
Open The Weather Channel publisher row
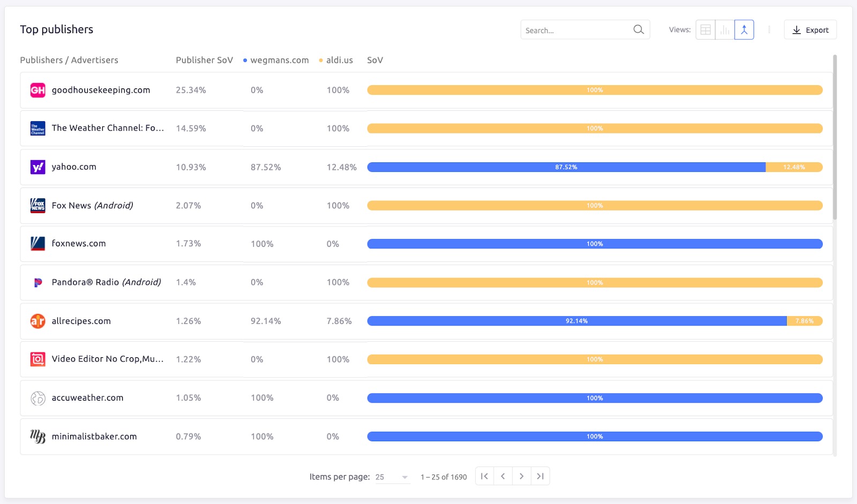426,129
